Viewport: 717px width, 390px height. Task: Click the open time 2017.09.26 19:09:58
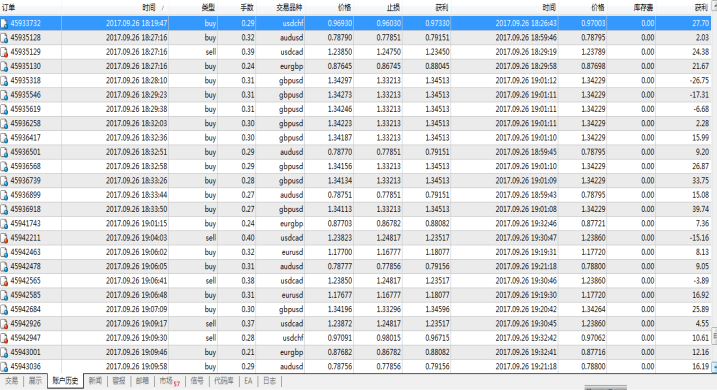pyautogui.click(x=136, y=367)
